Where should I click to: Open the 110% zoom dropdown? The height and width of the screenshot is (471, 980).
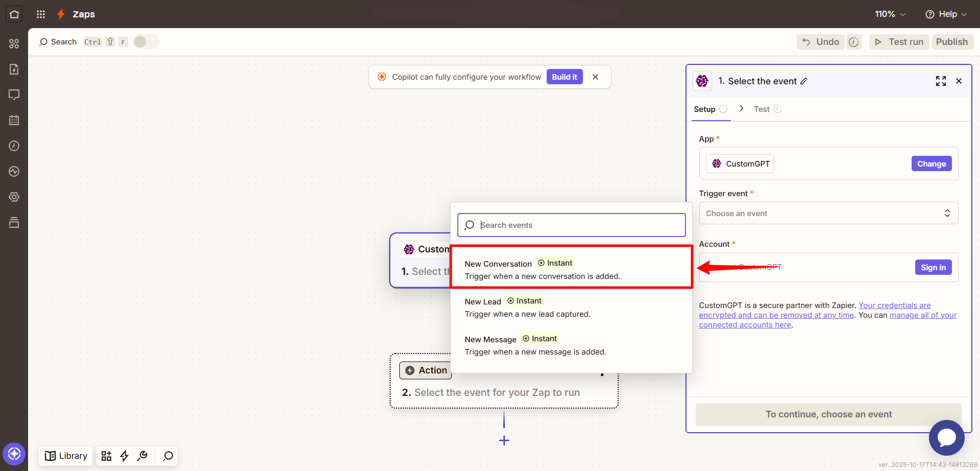890,14
